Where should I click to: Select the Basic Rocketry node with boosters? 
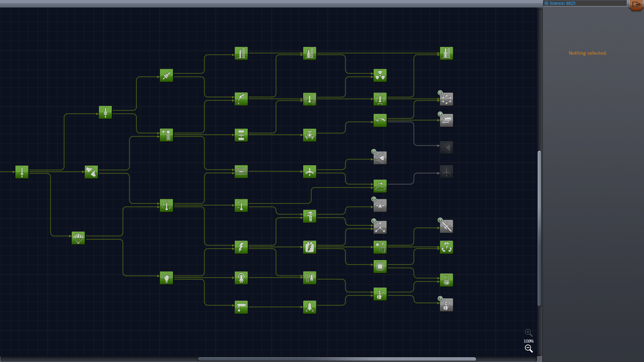pyautogui.click(x=105, y=112)
